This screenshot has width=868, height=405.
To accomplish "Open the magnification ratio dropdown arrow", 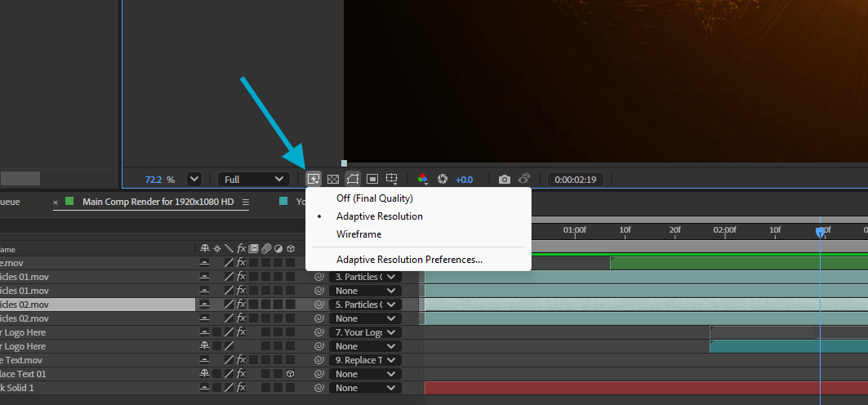I will click(x=194, y=180).
